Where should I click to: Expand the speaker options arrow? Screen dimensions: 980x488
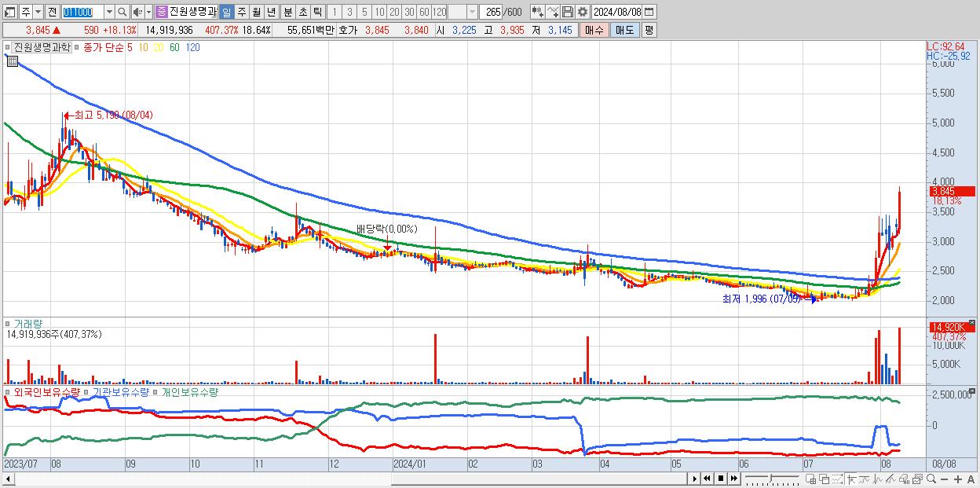[149, 12]
